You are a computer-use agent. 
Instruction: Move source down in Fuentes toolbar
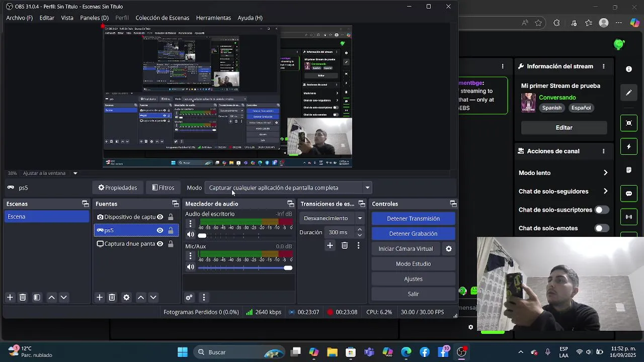click(x=153, y=297)
